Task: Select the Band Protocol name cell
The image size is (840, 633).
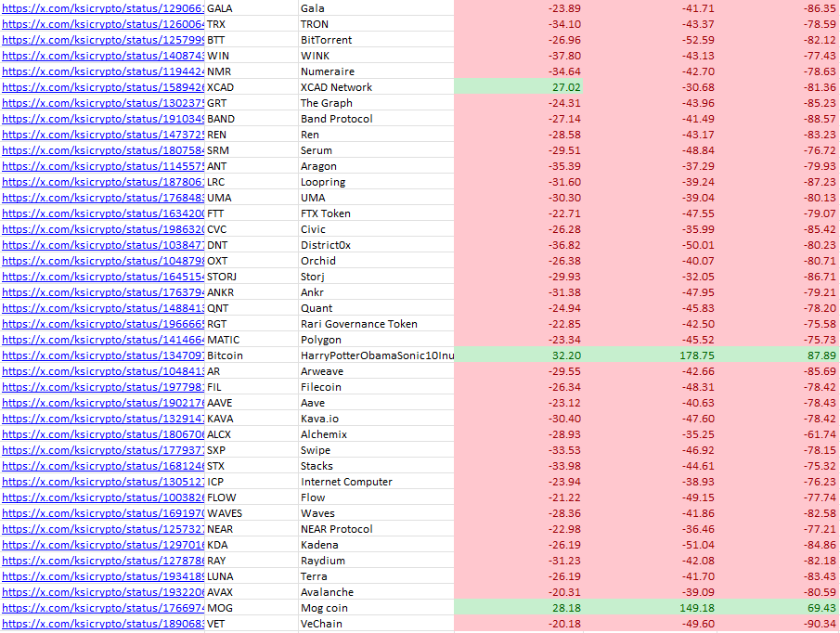Action: click(376, 119)
